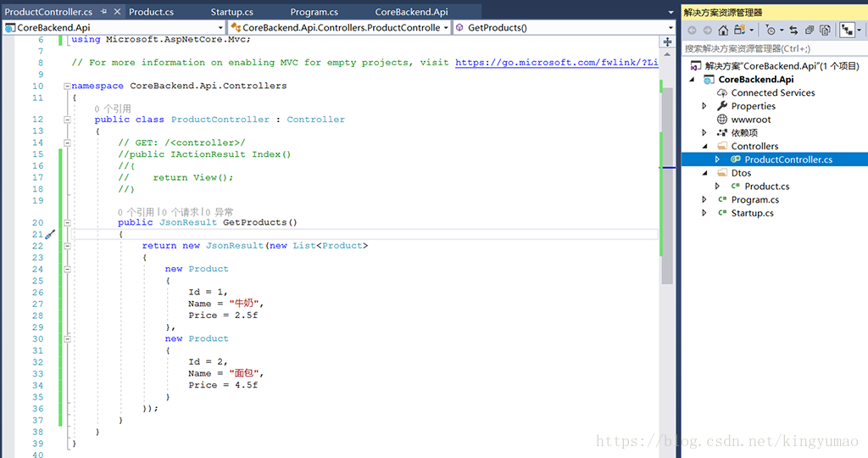This screenshot has height=458, width=868.
Task: Collapse the Controllers folder node
Action: [704, 146]
